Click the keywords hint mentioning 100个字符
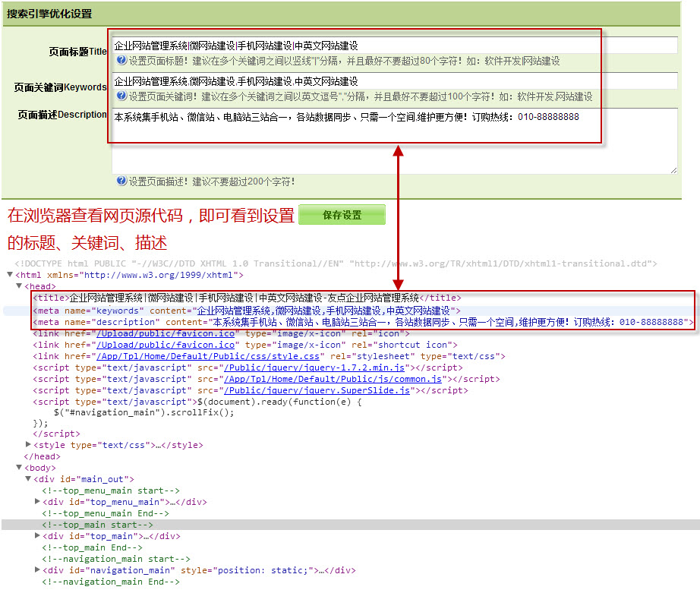 point(361,96)
